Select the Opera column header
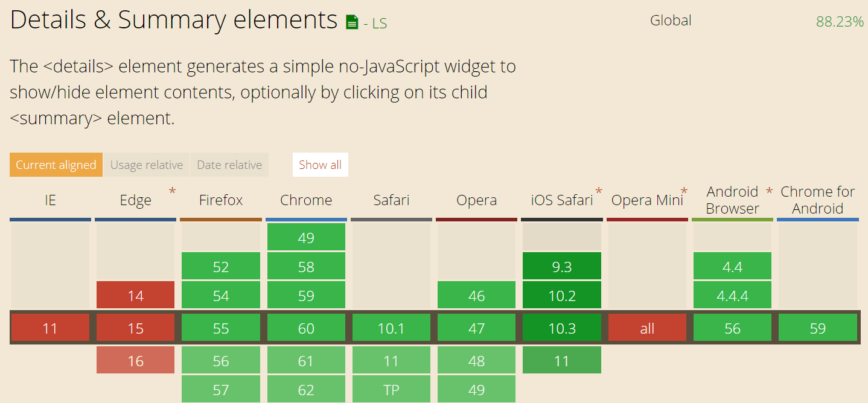 [x=476, y=200]
